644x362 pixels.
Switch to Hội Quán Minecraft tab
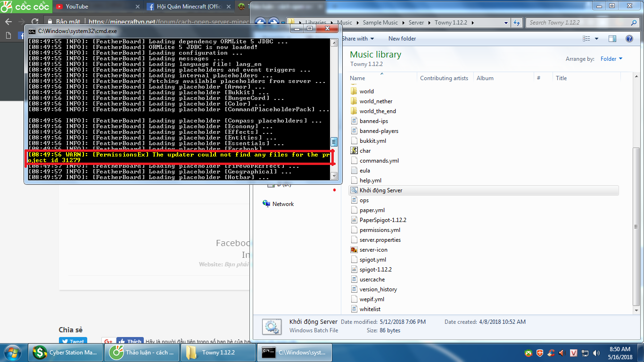(x=189, y=7)
